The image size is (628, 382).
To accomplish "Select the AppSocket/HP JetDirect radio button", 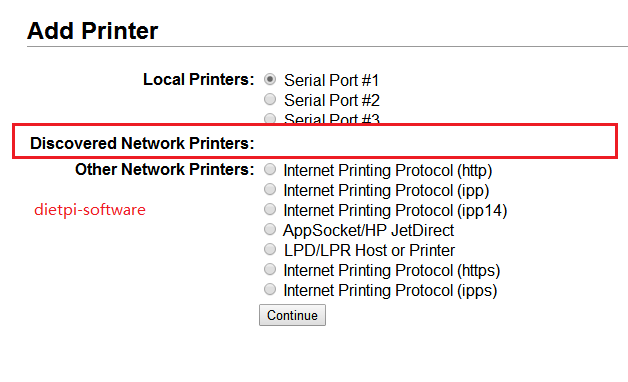I will (x=270, y=229).
